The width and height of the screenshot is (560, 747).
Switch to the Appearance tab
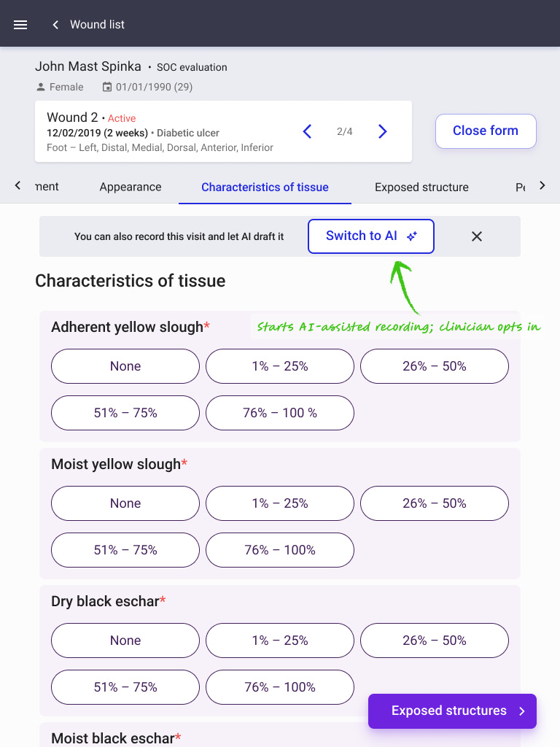pyautogui.click(x=131, y=187)
